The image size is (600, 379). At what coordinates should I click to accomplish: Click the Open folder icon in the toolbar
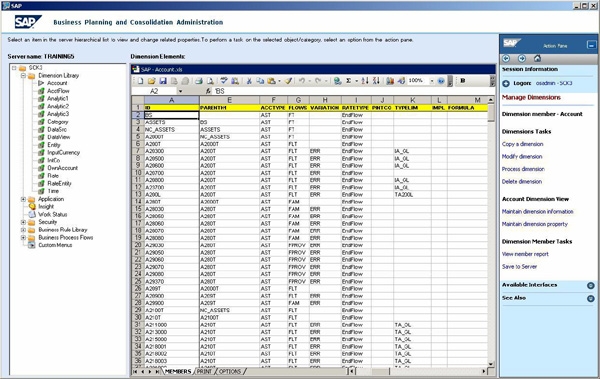152,81
